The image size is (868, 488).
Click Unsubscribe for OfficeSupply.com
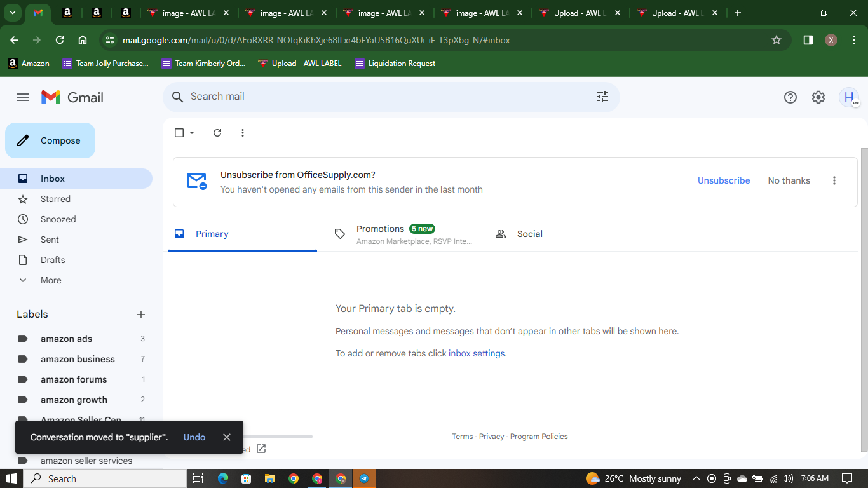pos(724,180)
